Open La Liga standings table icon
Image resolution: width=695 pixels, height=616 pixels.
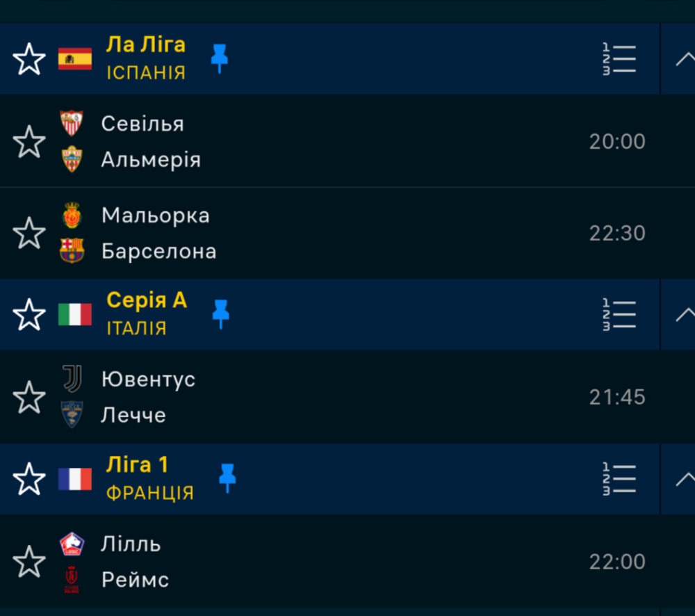pyautogui.click(x=619, y=59)
